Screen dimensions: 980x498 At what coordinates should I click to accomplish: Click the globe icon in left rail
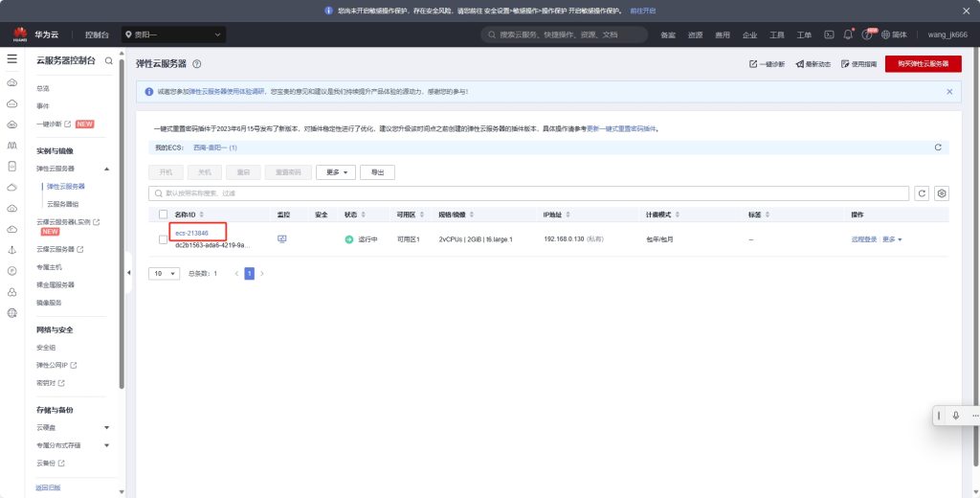click(11, 313)
